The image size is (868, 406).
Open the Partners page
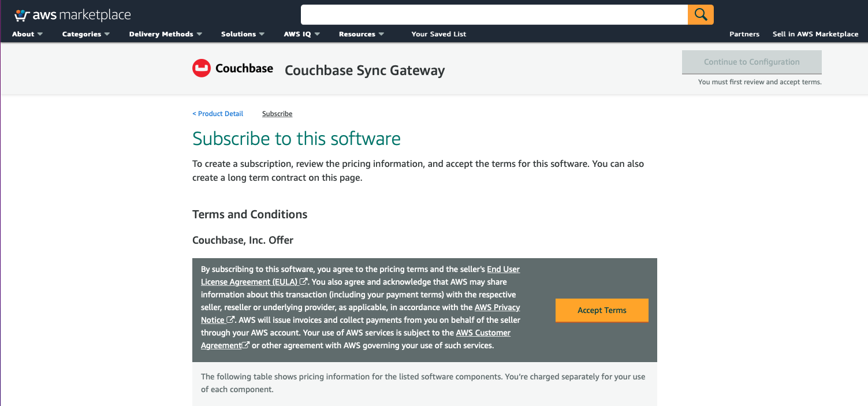tap(744, 34)
